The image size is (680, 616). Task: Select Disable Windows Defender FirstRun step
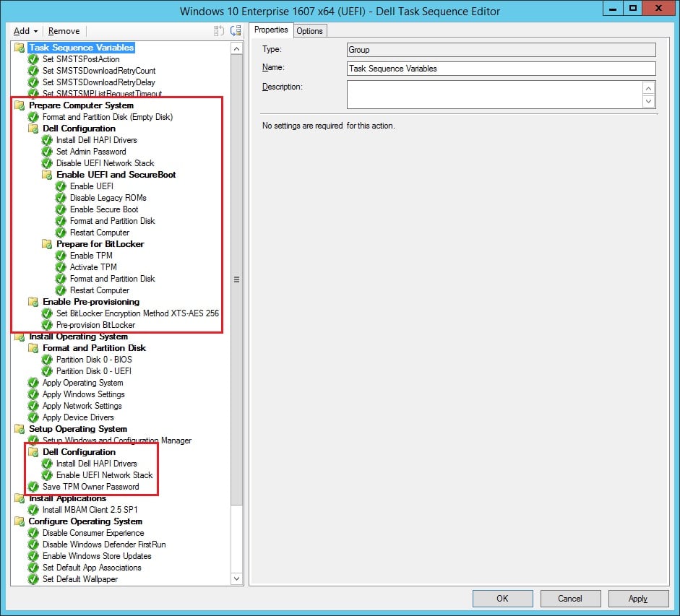[104, 545]
